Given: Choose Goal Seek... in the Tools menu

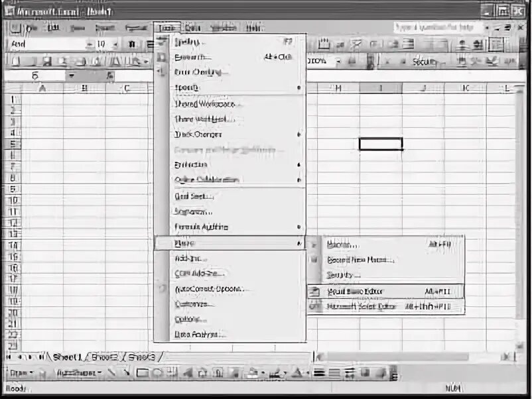Looking at the screenshot, I should (230, 196).
